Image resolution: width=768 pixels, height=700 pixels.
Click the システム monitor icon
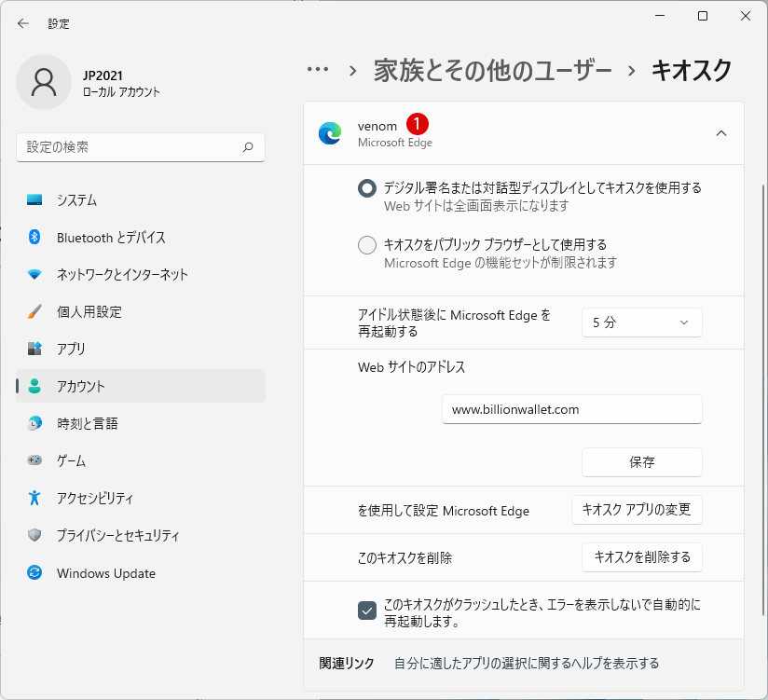click(34, 199)
